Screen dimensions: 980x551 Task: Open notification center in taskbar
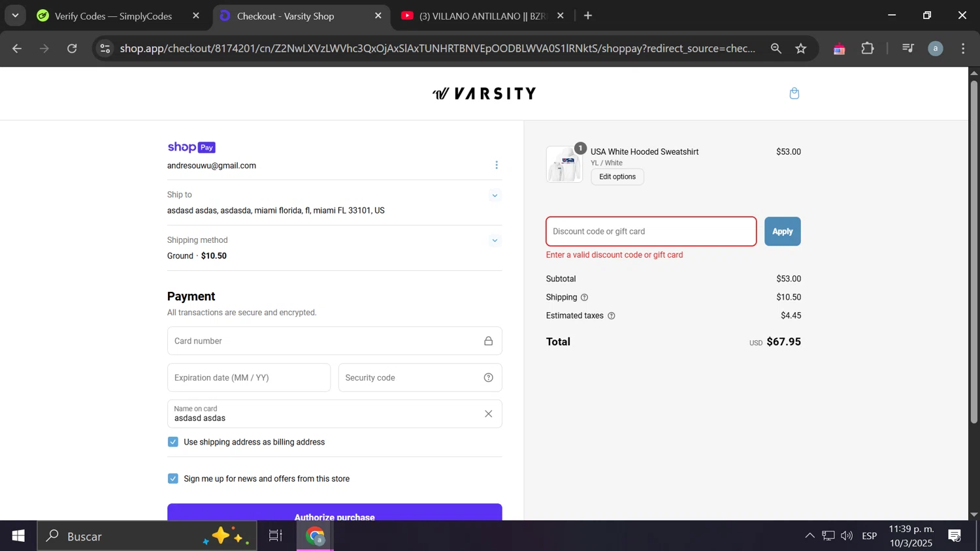pyautogui.click(x=955, y=536)
